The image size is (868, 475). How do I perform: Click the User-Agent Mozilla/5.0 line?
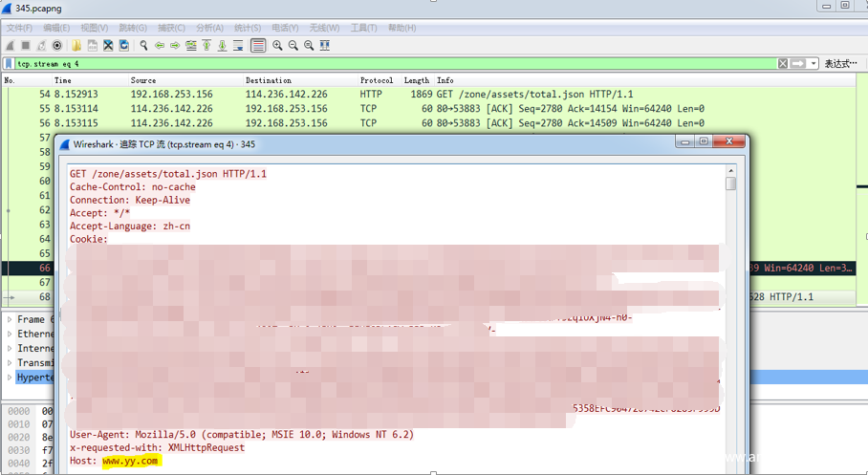tap(241, 435)
